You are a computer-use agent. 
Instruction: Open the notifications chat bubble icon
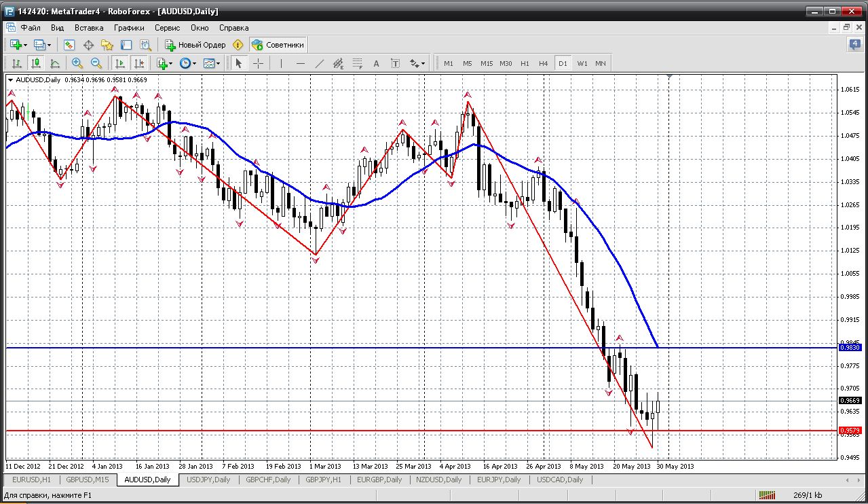[x=855, y=45]
